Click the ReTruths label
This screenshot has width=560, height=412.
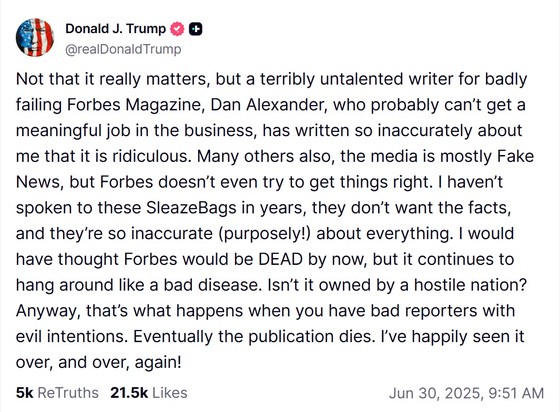pos(68,393)
